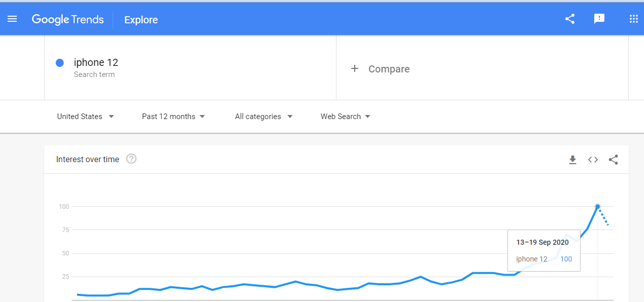
Task: Show help for Interest over time
Action: [x=131, y=159]
